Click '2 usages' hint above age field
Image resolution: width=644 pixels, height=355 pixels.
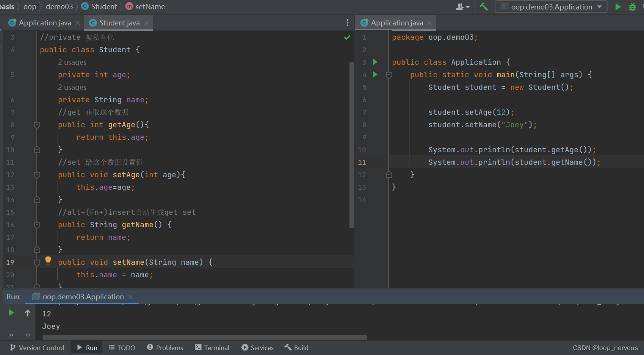(x=72, y=62)
